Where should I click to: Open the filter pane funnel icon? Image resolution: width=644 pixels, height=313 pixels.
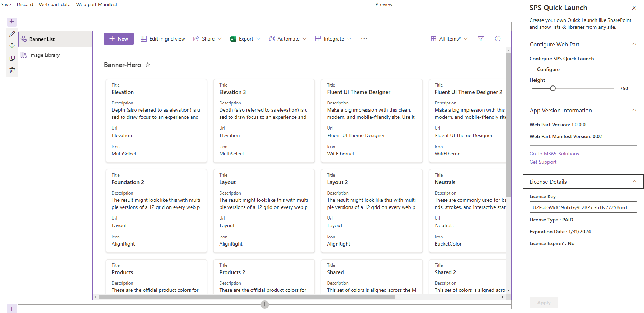[481, 39]
